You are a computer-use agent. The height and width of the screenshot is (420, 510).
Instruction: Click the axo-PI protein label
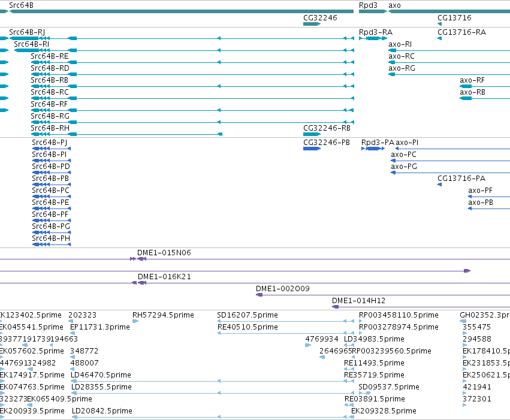(x=407, y=143)
